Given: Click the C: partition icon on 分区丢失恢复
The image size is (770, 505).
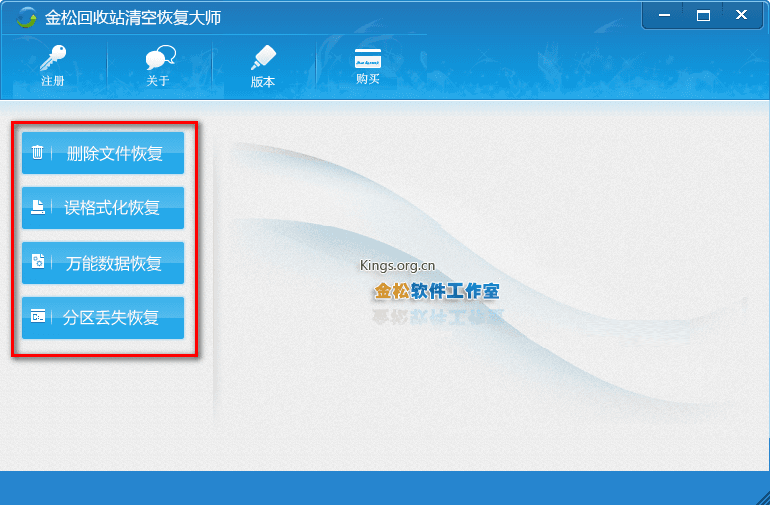Looking at the screenshot, I should (x=38, y=316).
